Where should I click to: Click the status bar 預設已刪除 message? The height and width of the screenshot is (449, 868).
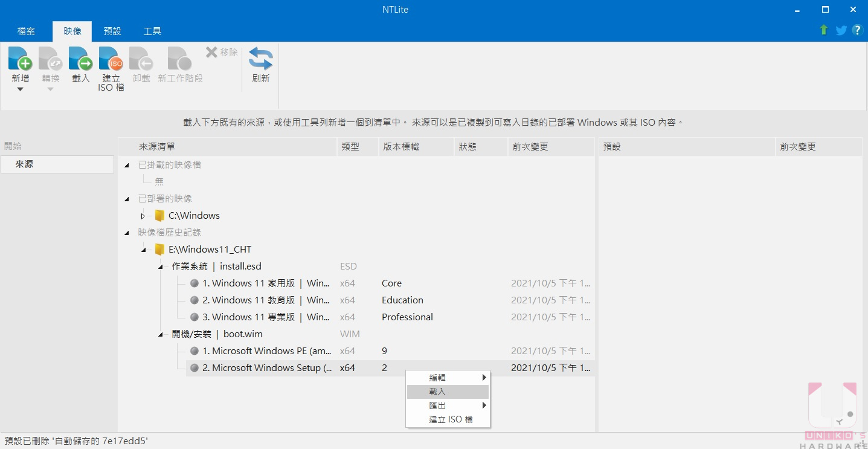click(76, 441)
